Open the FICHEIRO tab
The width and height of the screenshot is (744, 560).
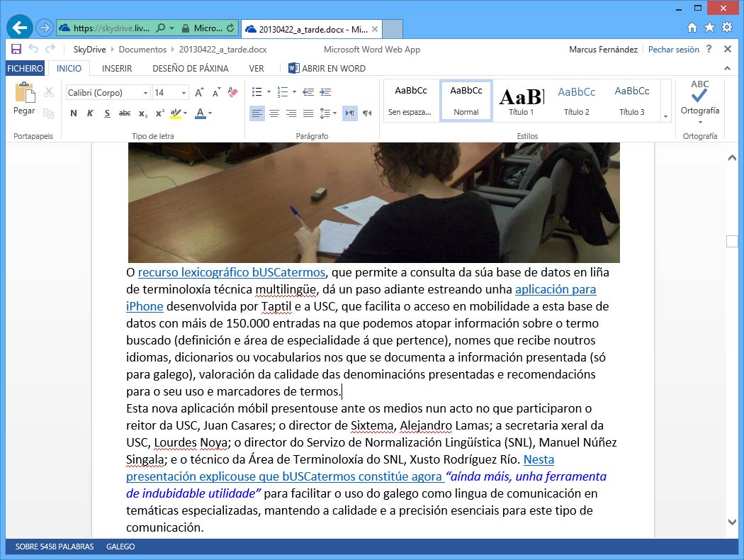pos(25,68)
